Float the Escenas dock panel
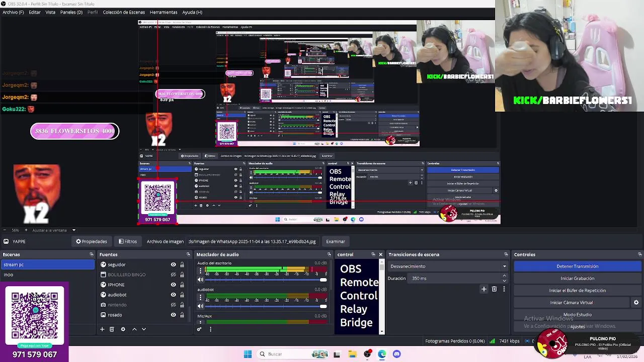The width and height of the screenshot is (644, 362). point(91,254)
